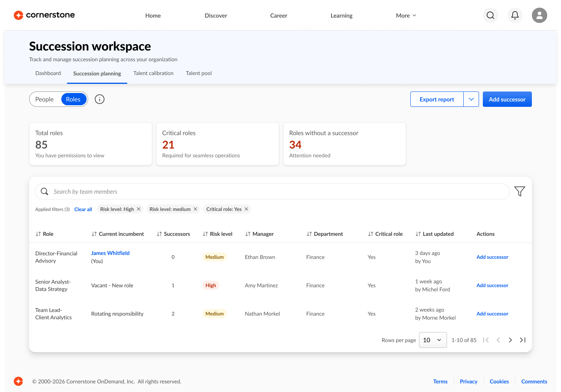Add successor for Director-Financial Advisory

(492, 257)
